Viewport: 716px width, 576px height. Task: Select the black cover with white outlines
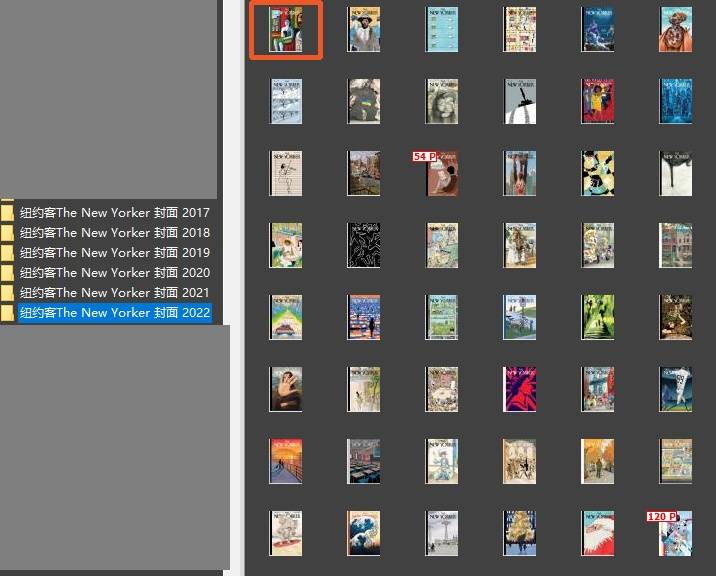363,245
